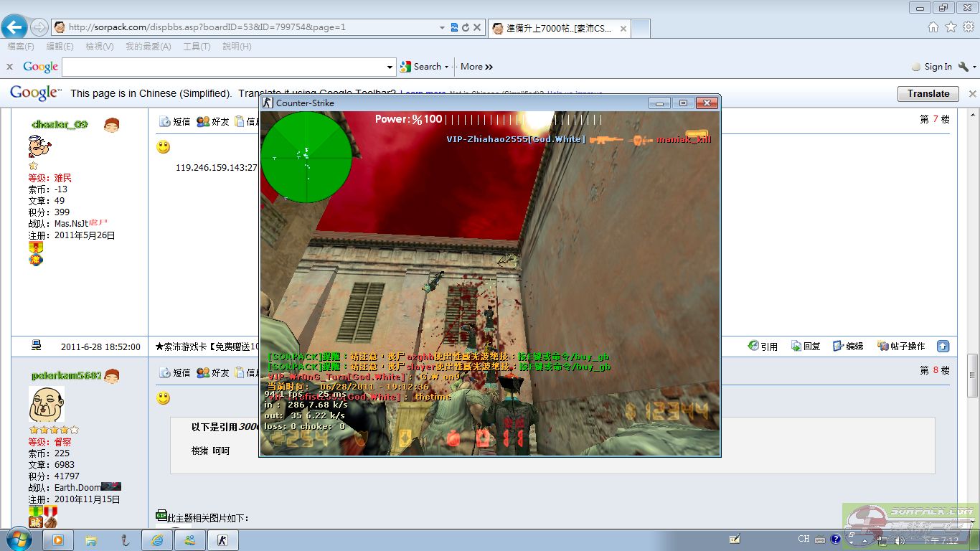980x551 pixels.
Task: Open Windows Media Player from the taskbar
Action: (57, 540)
